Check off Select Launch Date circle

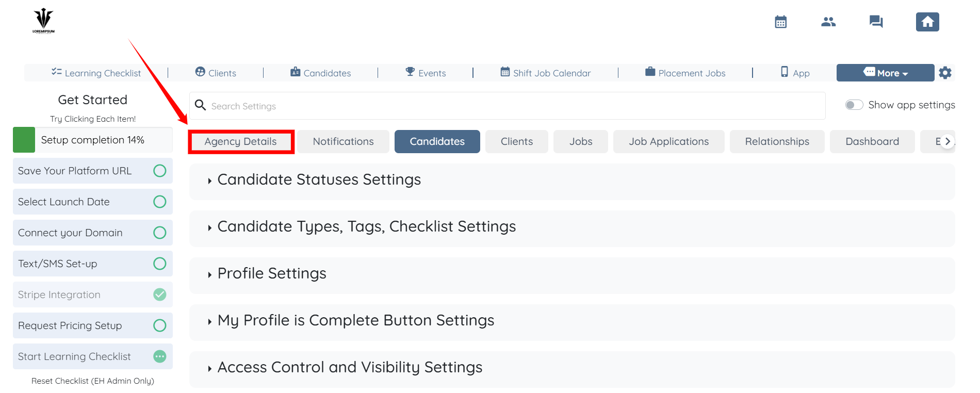point(160,202)
